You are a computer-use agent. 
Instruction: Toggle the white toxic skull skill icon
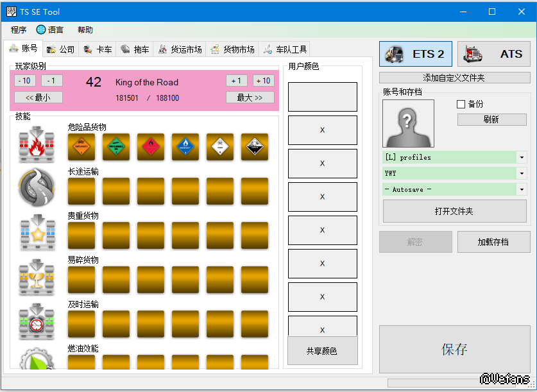tap(220, 147)
